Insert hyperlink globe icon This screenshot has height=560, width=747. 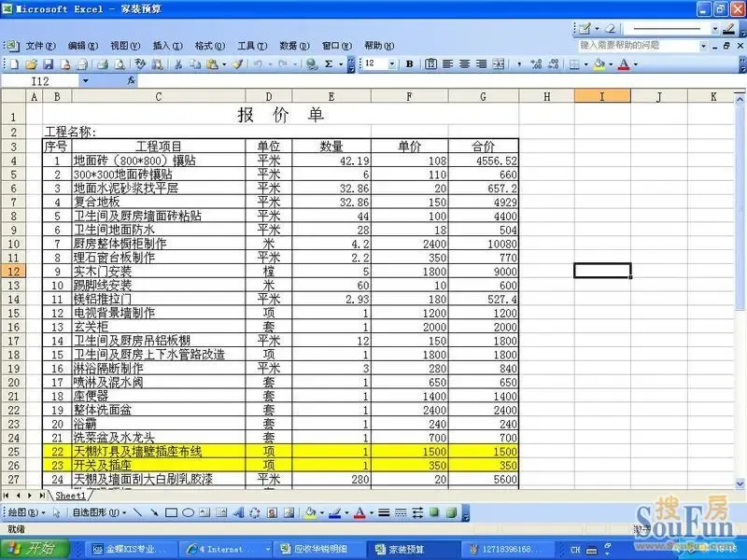tap(312, 63)
